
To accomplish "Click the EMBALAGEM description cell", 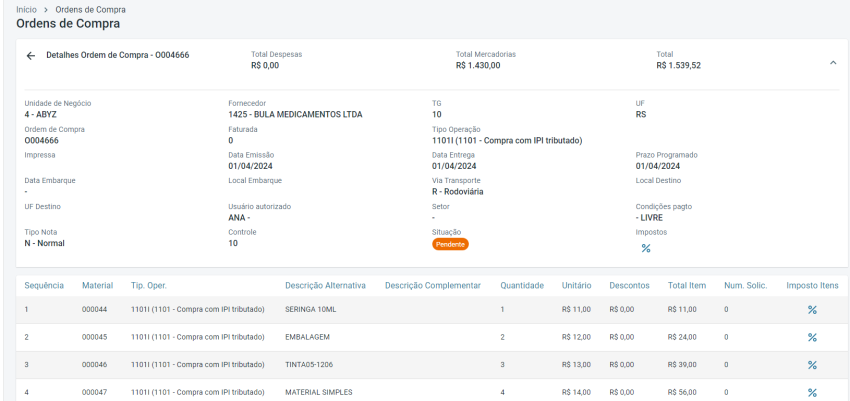I will click(x=307, y=337).
